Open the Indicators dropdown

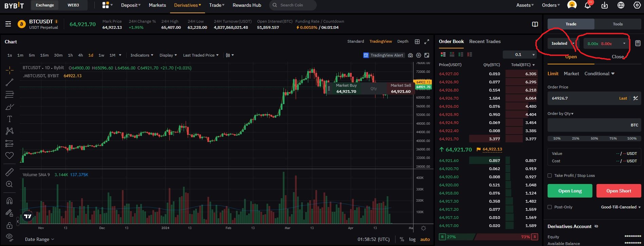point(142,55)
